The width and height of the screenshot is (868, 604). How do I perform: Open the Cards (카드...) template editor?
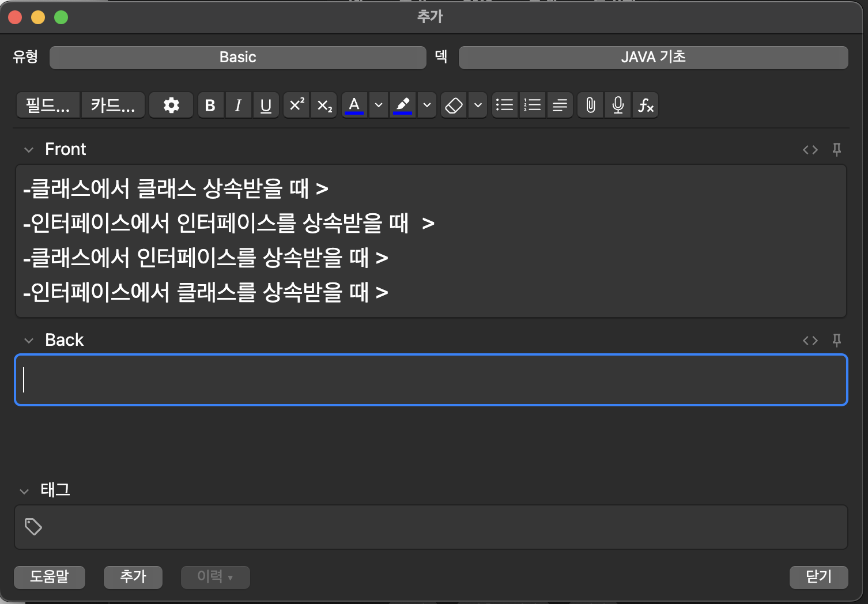click(x=113, y=105)
